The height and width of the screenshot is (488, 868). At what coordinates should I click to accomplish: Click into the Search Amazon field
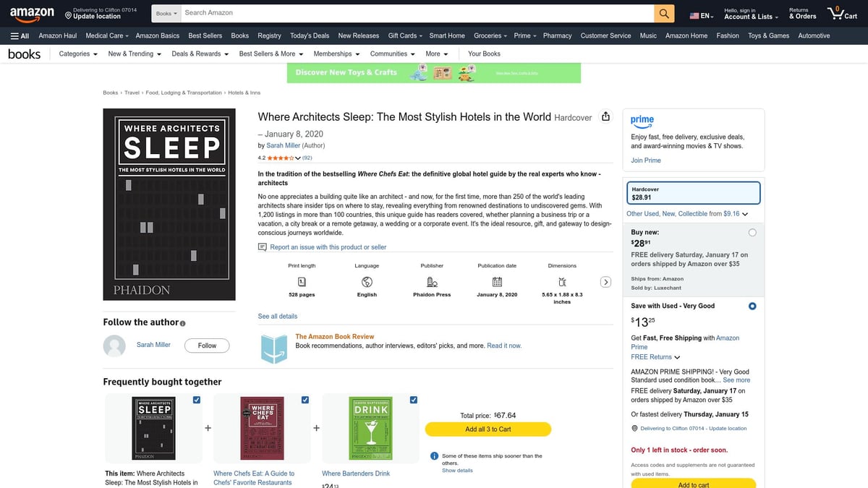(416, 13)
